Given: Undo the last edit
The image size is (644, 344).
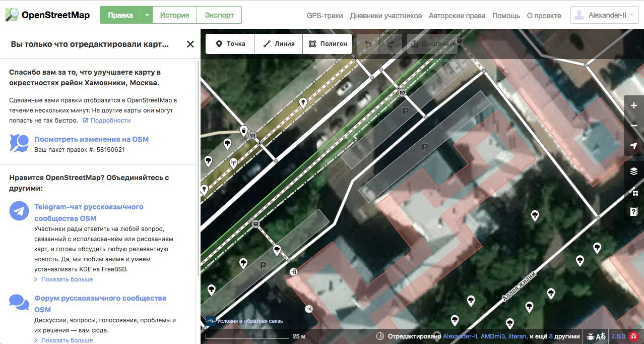Looking at the screenshot, I should [x=368, y=44].
